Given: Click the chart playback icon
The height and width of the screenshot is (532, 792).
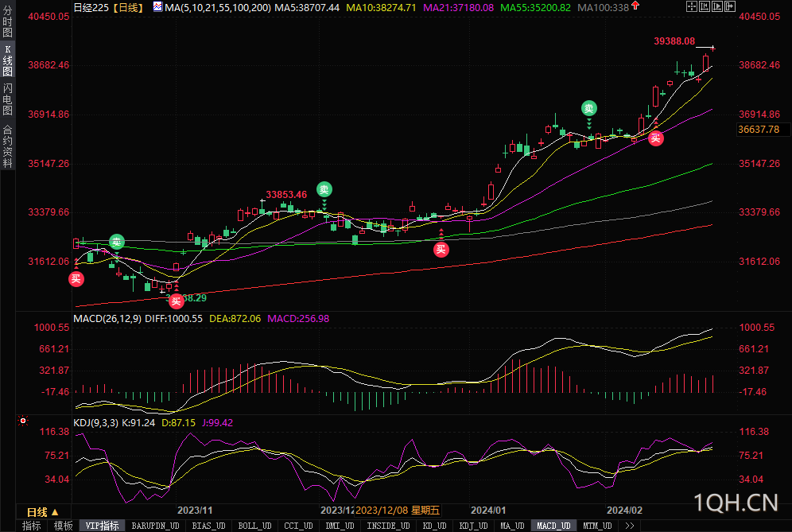Looking at the screenshot, I should tap(717, 6).
